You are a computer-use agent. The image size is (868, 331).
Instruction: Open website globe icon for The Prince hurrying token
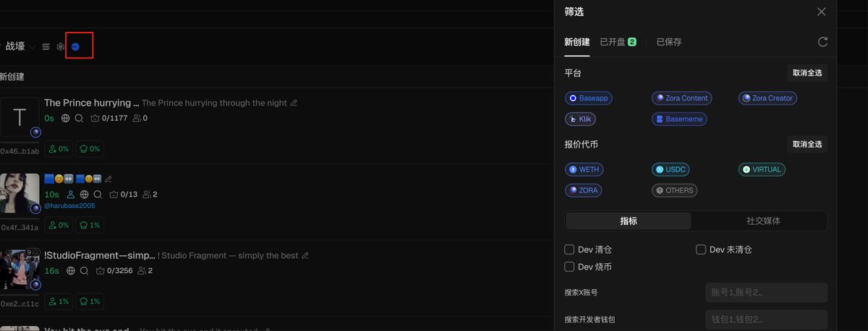66,118
